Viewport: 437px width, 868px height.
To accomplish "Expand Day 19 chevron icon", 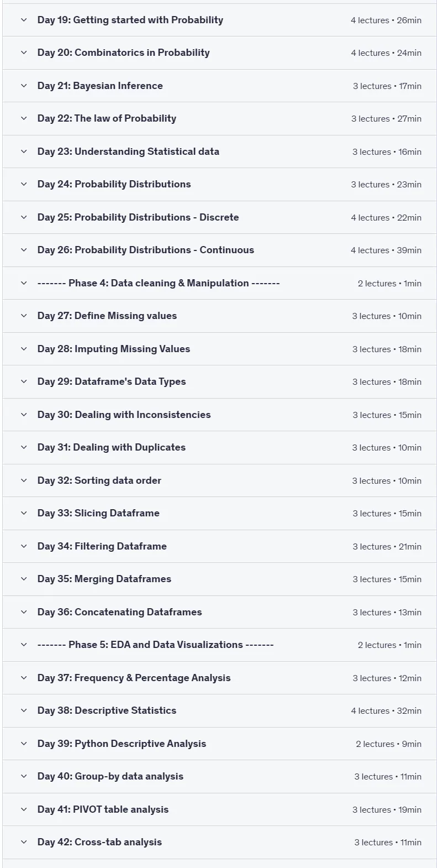I will coord(24,20).
